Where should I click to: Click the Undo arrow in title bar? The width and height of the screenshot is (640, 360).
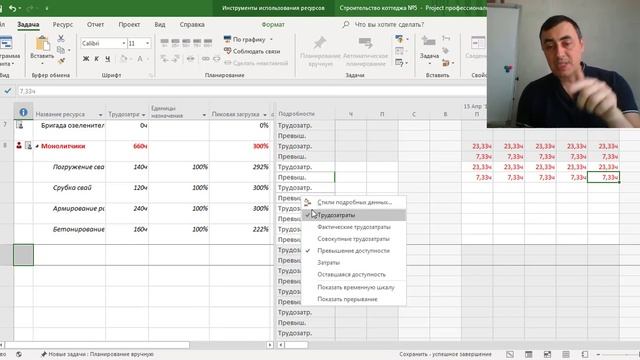click(x=13, y=8)
